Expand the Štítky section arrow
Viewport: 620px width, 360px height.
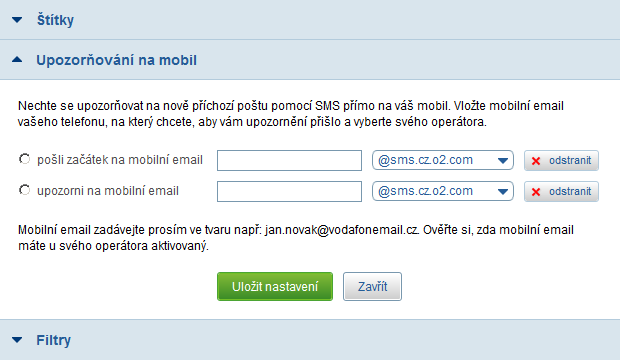pyautogui.click(x=17, y=20)
